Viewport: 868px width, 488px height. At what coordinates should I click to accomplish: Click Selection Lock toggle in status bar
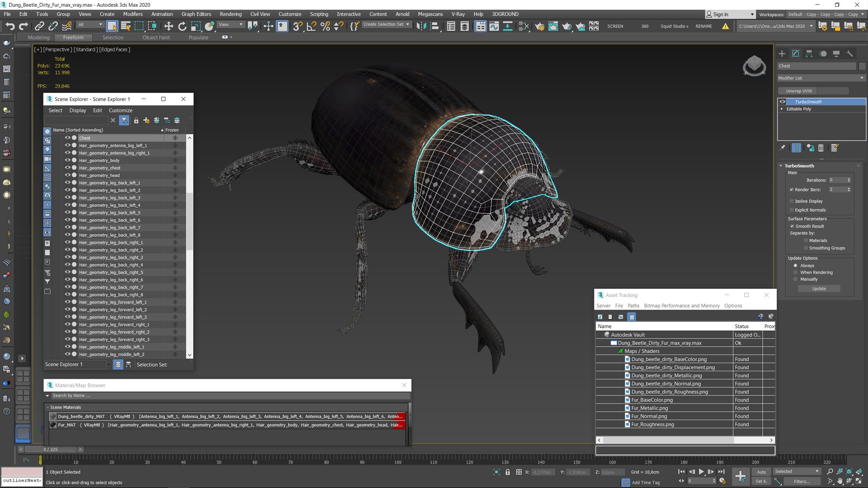click(x=508, y=472)
